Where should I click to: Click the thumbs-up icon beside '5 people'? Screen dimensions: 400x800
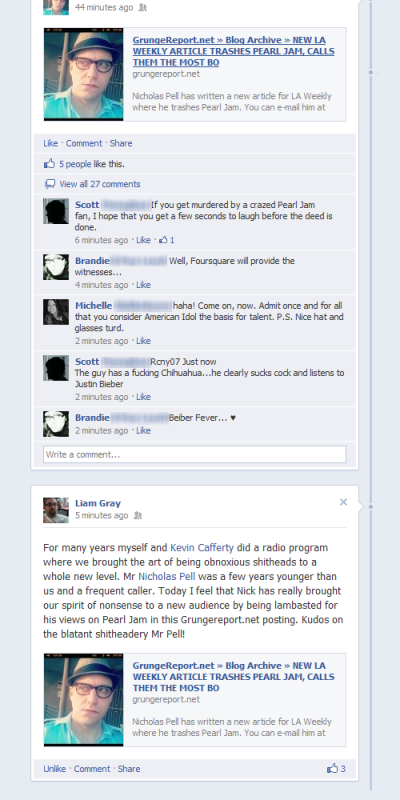pos(49,164)
